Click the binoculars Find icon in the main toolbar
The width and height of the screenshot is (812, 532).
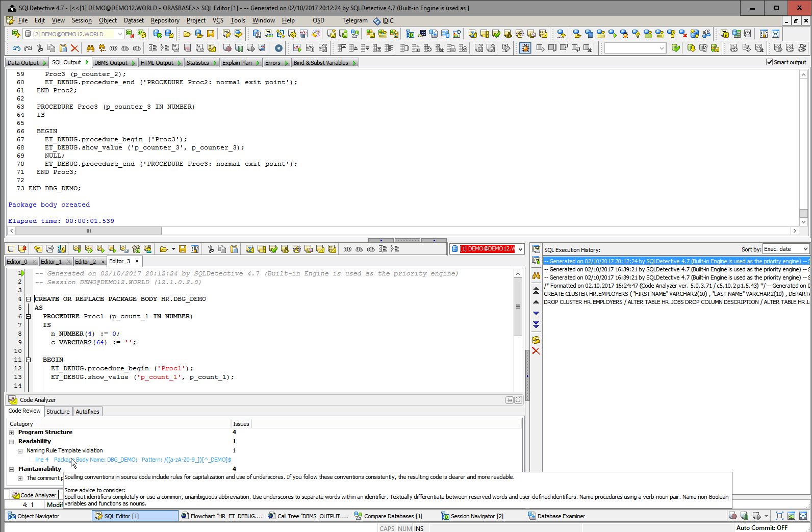(90, 48)
